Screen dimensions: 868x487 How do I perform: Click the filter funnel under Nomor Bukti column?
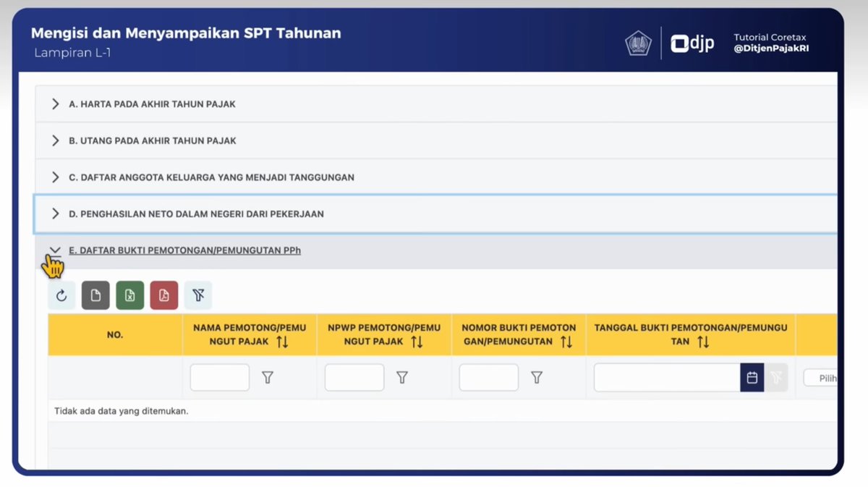point(537,377)
